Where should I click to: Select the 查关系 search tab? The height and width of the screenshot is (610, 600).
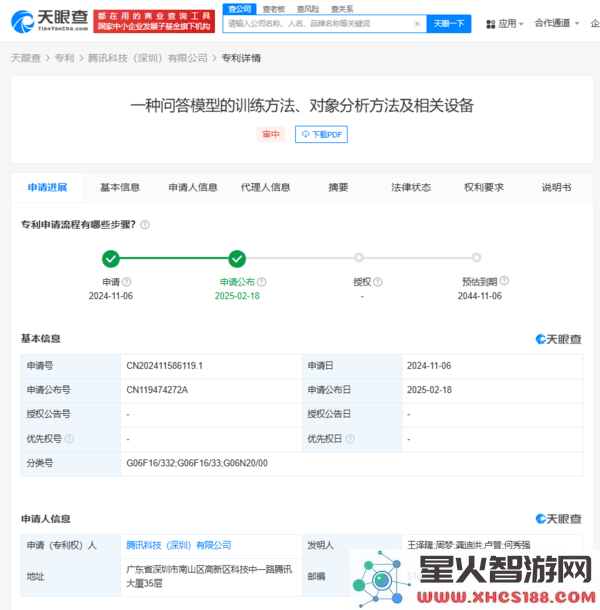[x=342, y=9]
